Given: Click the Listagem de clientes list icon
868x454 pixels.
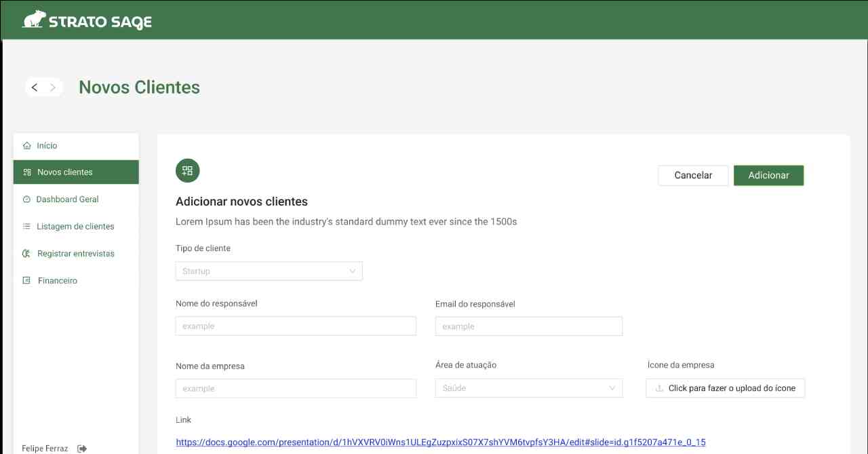Looking at the screenshot, I should [x=27, y=227].
